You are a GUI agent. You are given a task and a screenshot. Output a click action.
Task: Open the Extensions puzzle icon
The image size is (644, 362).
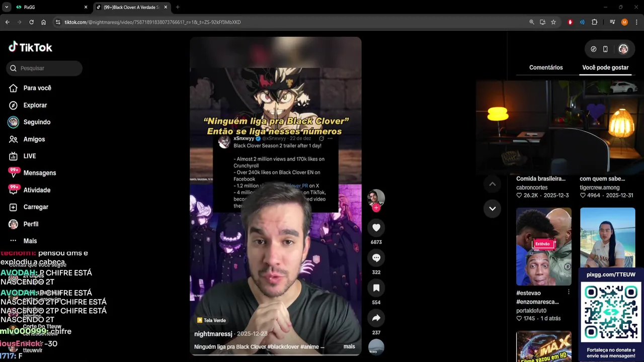(x=594, y=22)
